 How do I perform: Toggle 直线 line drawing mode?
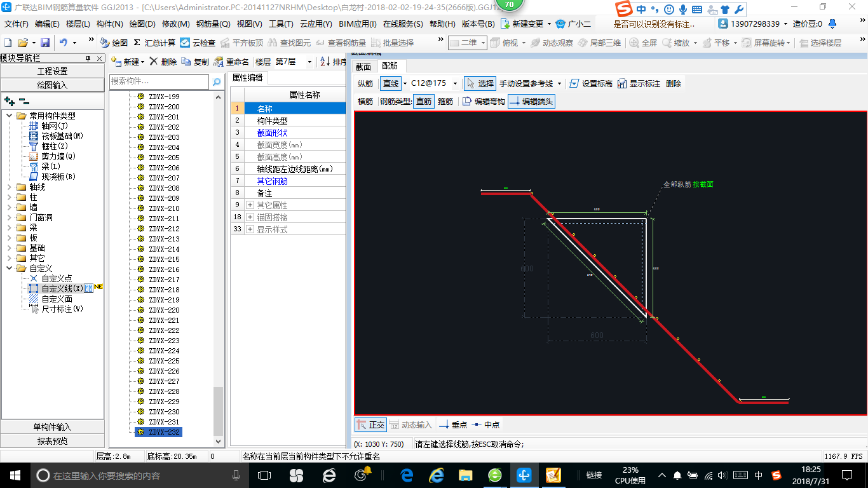pyautogui.click(x=391, y=83)
